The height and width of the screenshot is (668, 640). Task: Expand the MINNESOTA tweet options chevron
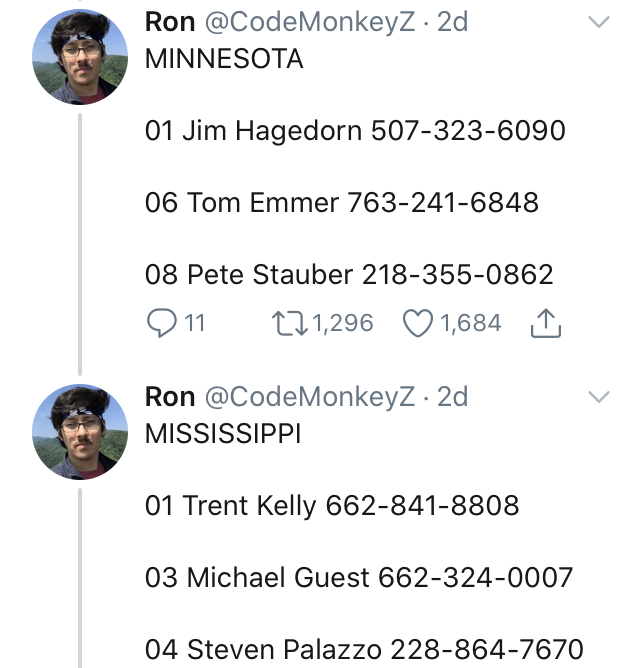pyautogui.click(x=599, y=22)
